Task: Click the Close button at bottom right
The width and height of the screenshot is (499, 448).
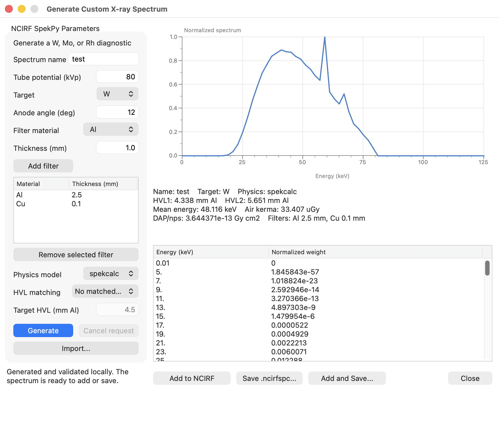Action: point(470,378)
